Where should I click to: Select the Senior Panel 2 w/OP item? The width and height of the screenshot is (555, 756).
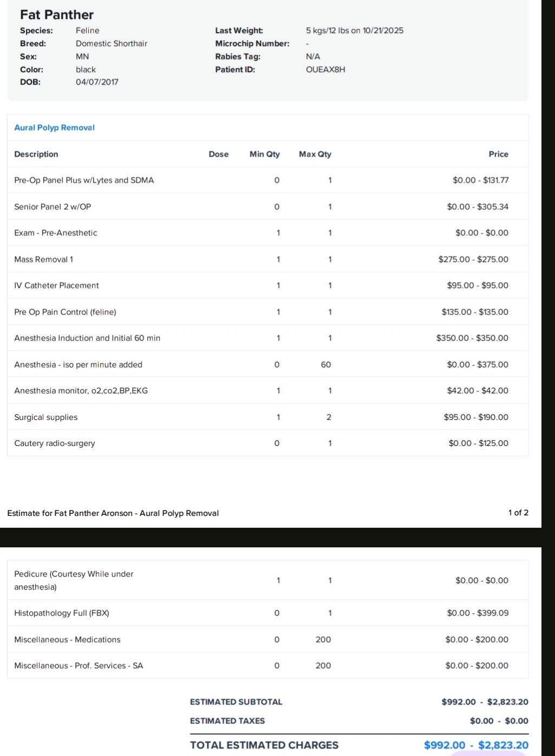[53, 207]
